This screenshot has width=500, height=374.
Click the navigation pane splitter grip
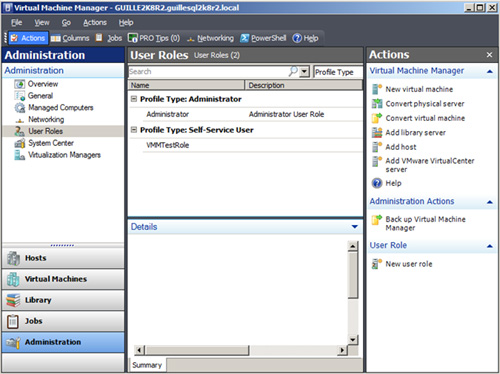[x=62, y=245]
